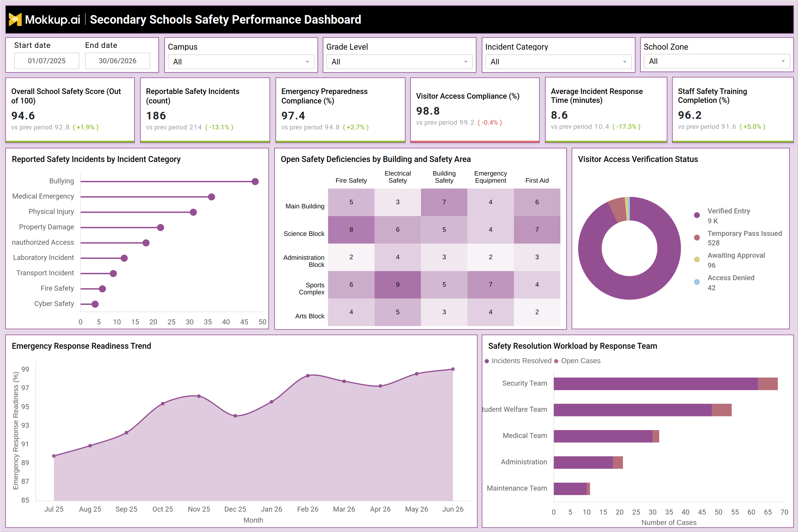Click the Electrical Safety column header
The width and height of the screenshot is (798, 532).
(x=398, y=177)
